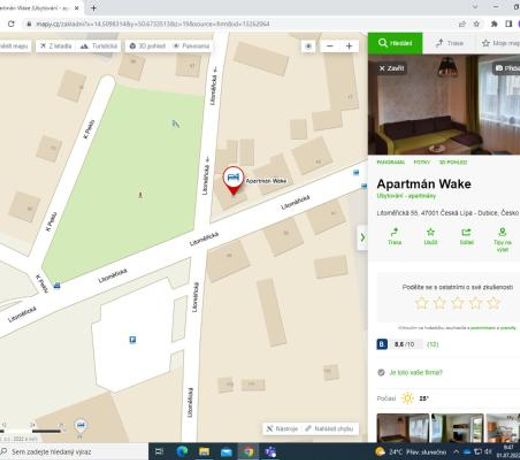
Task: Open the second photo thumbnail
Action: [457, 428]
